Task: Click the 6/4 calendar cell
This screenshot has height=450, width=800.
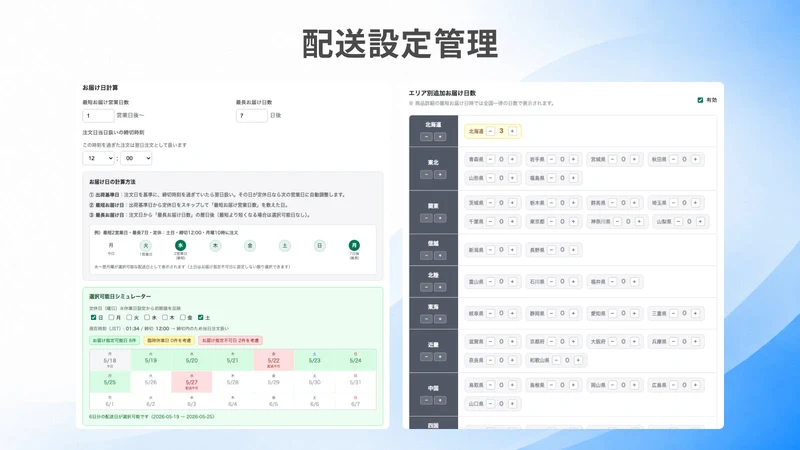Action: (233, 401)
